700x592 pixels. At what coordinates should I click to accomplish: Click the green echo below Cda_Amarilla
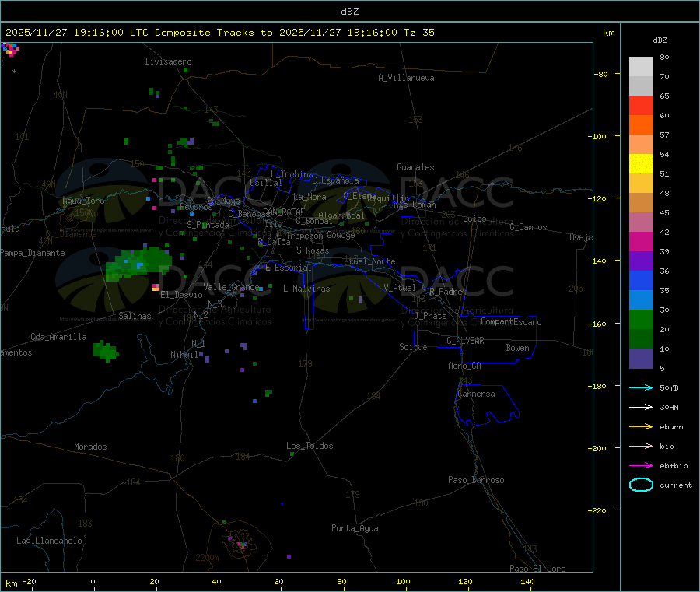pyautogui.click(x=106, y=351)
